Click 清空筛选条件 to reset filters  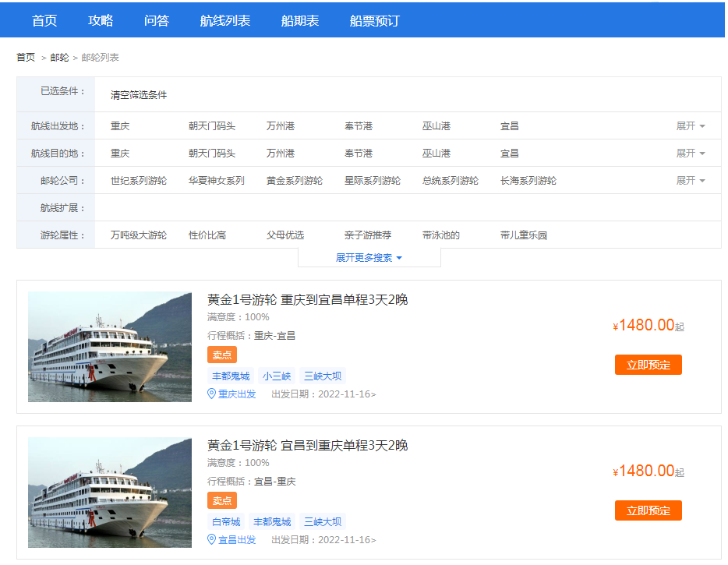(x=139, y=95)
